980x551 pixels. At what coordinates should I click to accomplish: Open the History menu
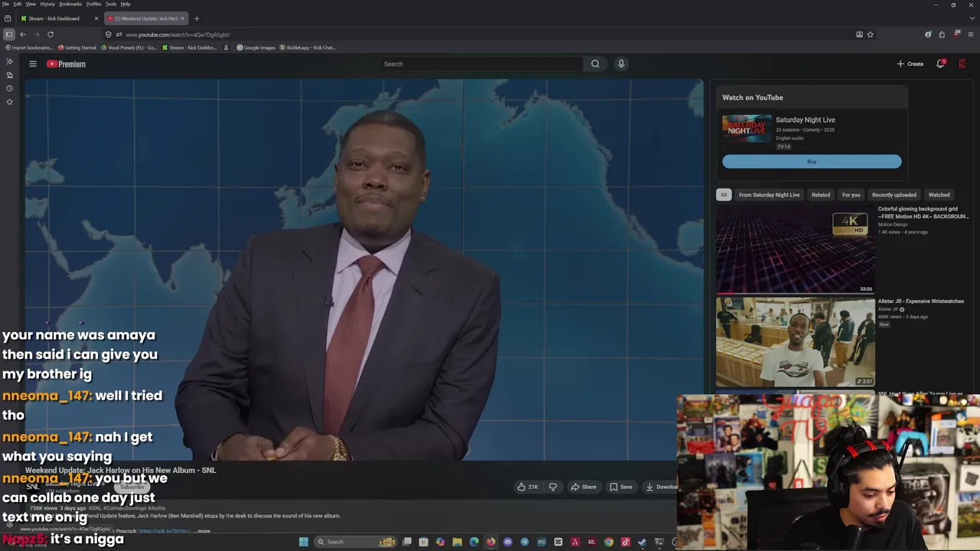(47, 4)
